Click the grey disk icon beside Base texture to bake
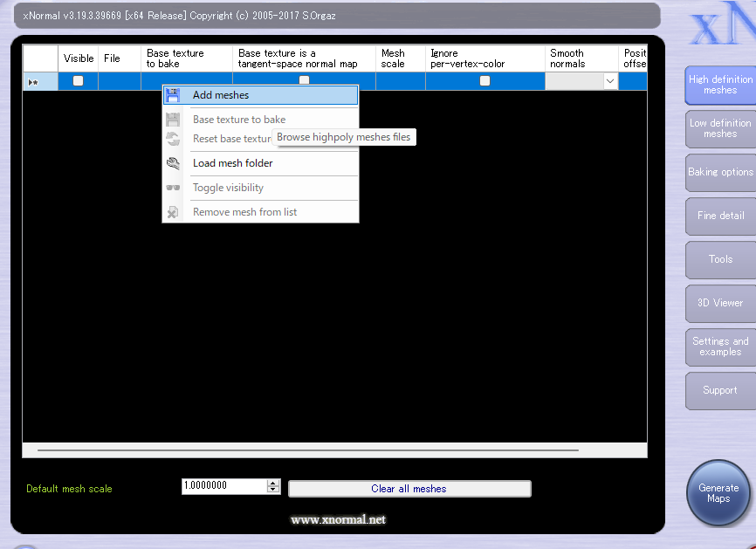The width and height of the screenshot is (756, 549). 173,120
